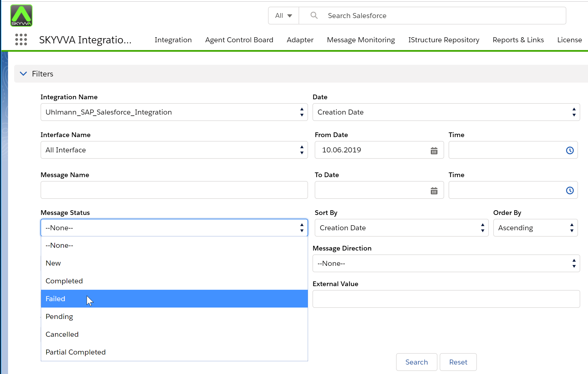Open the Agent Control Board tab
Viewport: 588px width, 374px height.
tap(239, 40)
